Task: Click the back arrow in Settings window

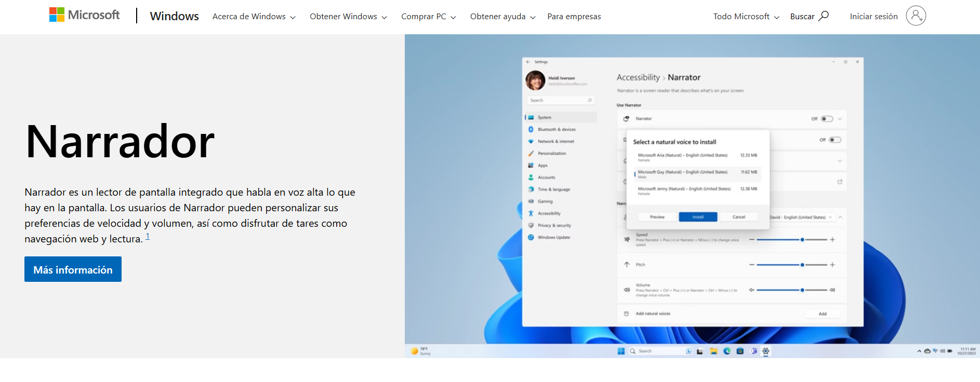Action: tap(528, 62)
